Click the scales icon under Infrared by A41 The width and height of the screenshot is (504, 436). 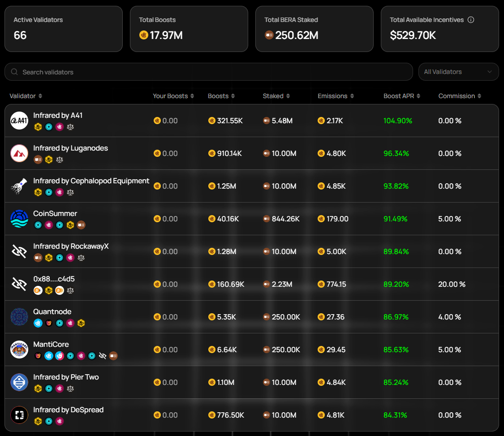[x=70, y=127]
